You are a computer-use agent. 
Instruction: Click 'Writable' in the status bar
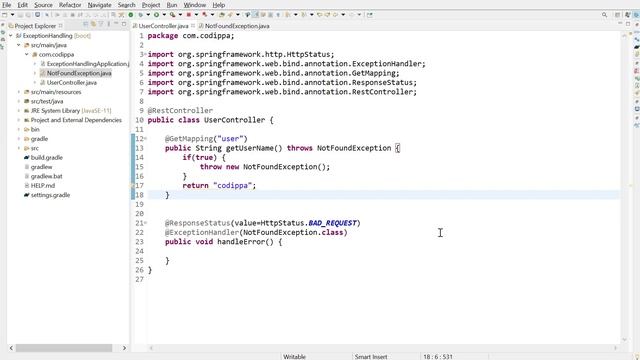[294, 357]
